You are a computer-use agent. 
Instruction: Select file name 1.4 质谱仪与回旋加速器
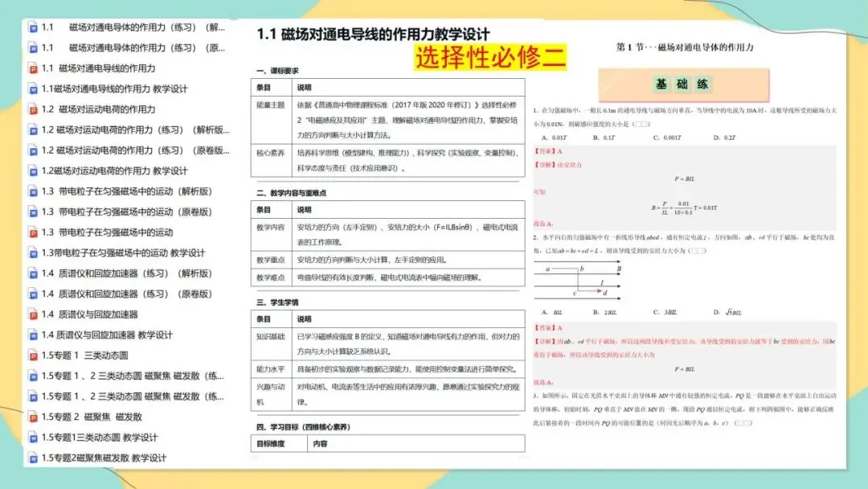[90, 314]
